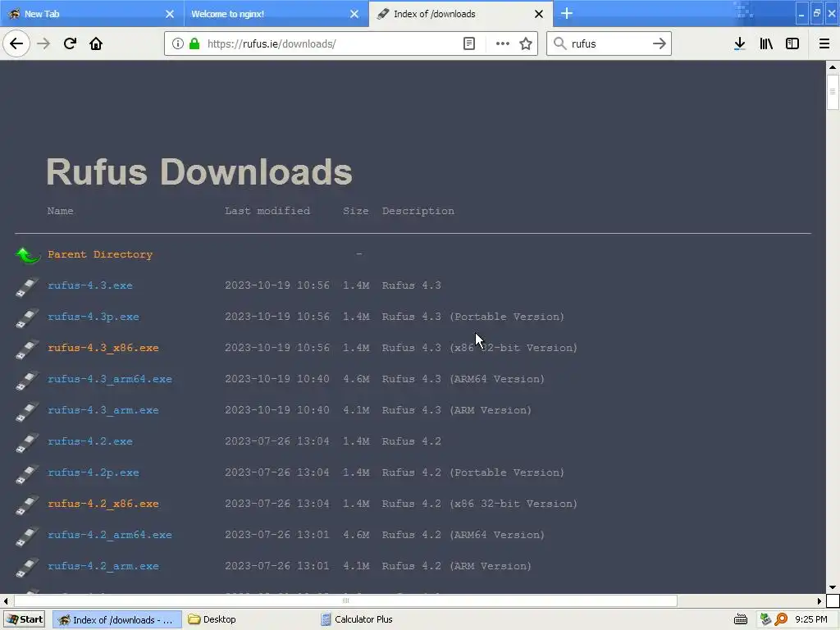This screenshot has width=840, height=630.
Task: Download rufus-4.3_arm.exe
Action: tap(103, 410)
